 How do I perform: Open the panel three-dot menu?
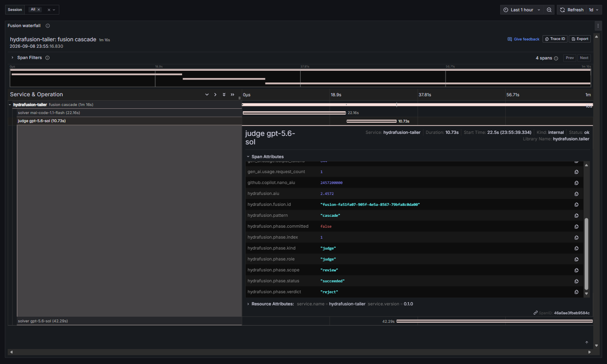pyautogui.click(x=598, y=25)
